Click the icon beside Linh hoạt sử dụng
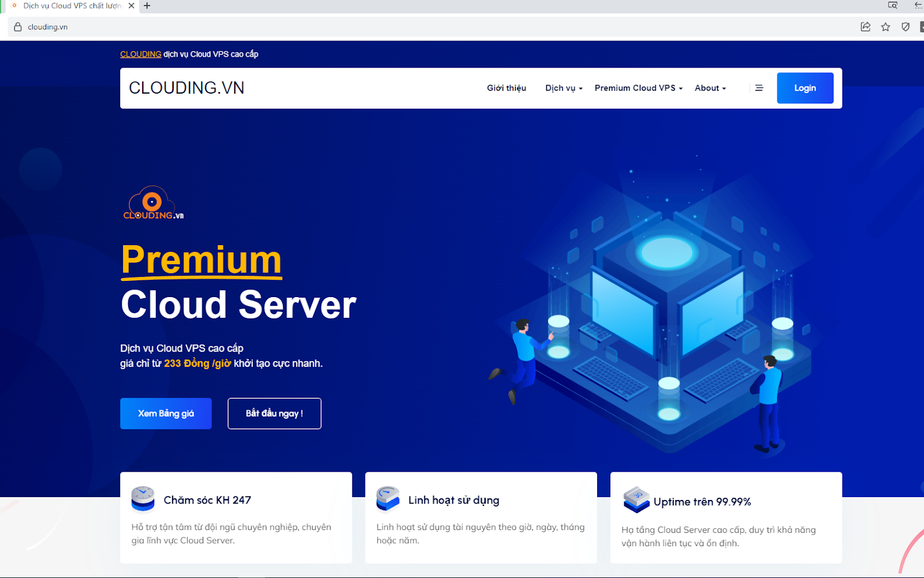Screen dimensions: 924x578 (x=388, y=498)
